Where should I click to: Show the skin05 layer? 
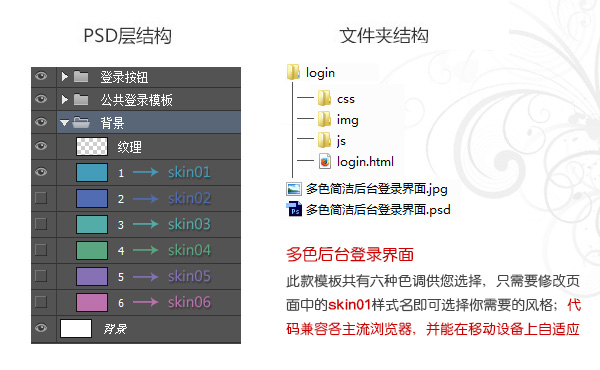pyautogui.click(x=41, y=276)
